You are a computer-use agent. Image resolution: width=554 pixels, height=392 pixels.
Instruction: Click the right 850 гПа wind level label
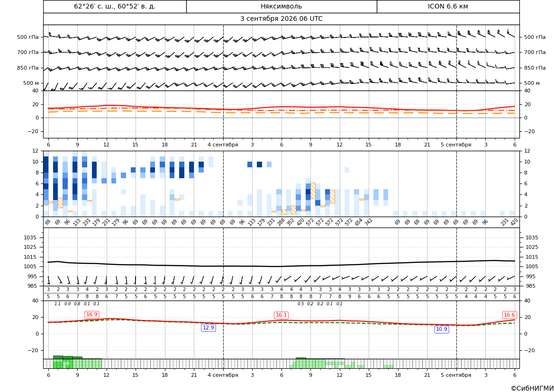click(x=535, y=68)
